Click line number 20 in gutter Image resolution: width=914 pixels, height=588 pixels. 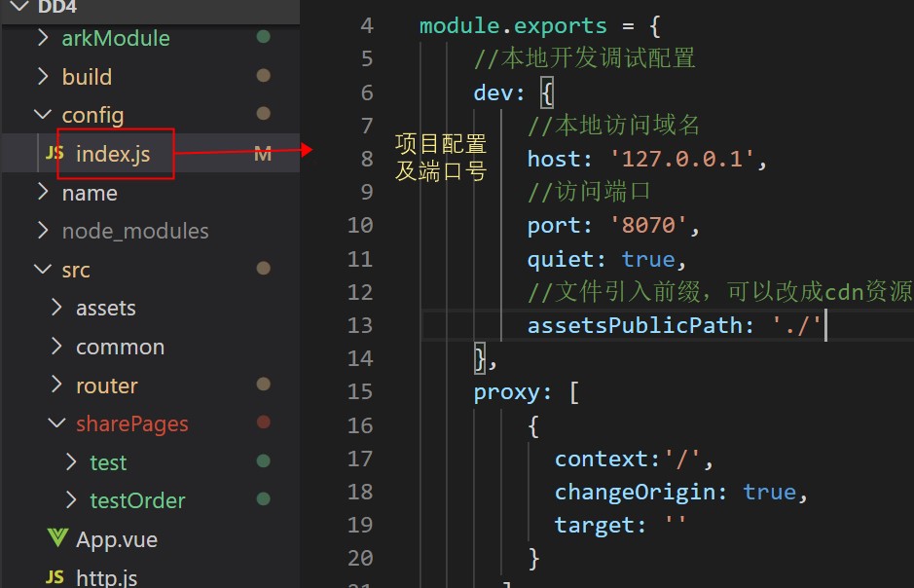pos(359,558)
